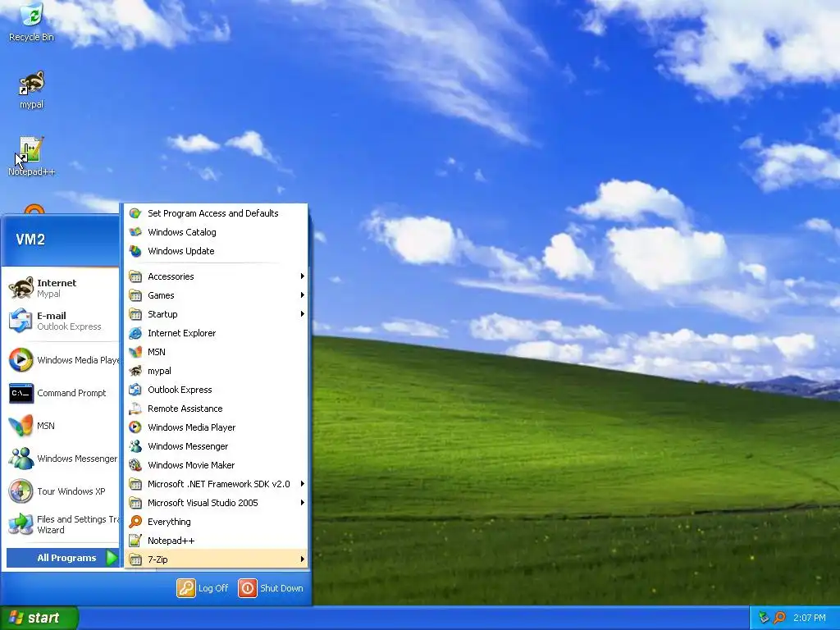Open Outlook Express in All Programs
This screenshot has height=630, width=840.
217,390
